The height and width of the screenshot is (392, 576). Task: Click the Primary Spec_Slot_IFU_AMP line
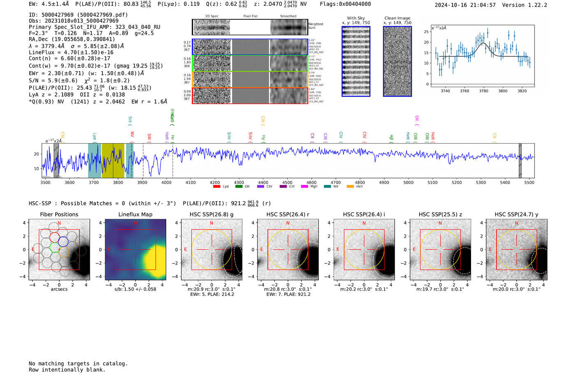(x=95, y=27)
